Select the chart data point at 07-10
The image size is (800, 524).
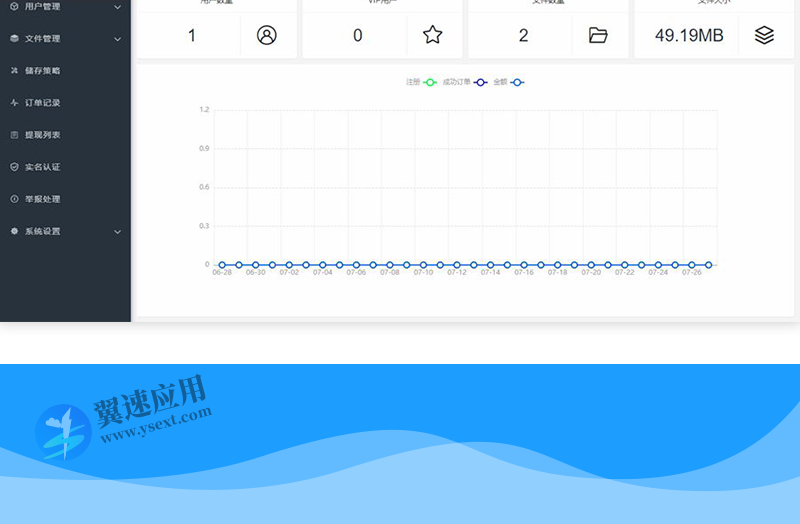423,265
